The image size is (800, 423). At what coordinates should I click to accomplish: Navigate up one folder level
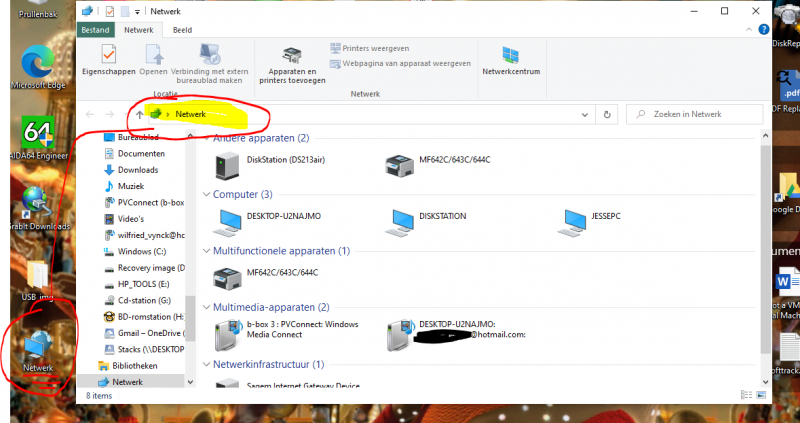point(139,115)
